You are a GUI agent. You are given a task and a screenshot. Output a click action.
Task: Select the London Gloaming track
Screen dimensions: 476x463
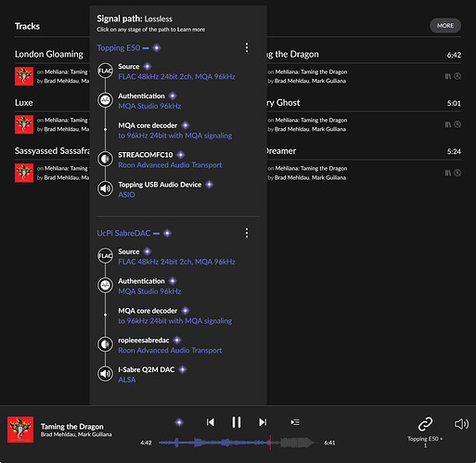(x=49, y=54)
